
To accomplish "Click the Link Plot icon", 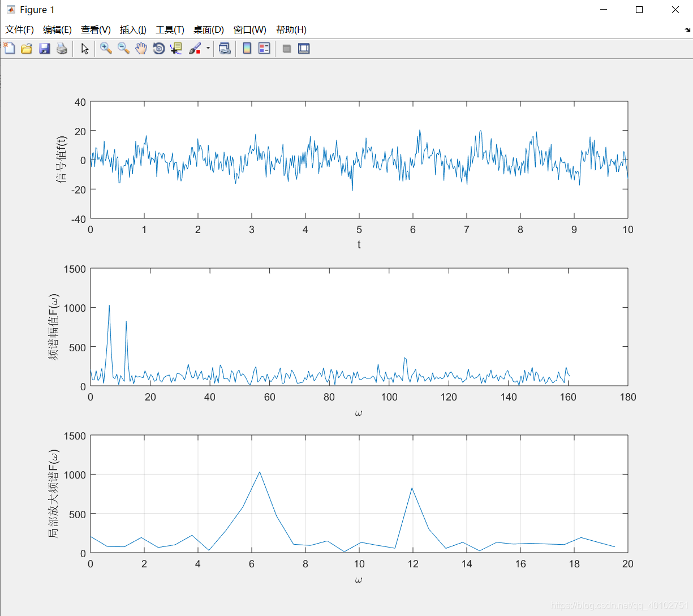I will [x=225, y=49].
